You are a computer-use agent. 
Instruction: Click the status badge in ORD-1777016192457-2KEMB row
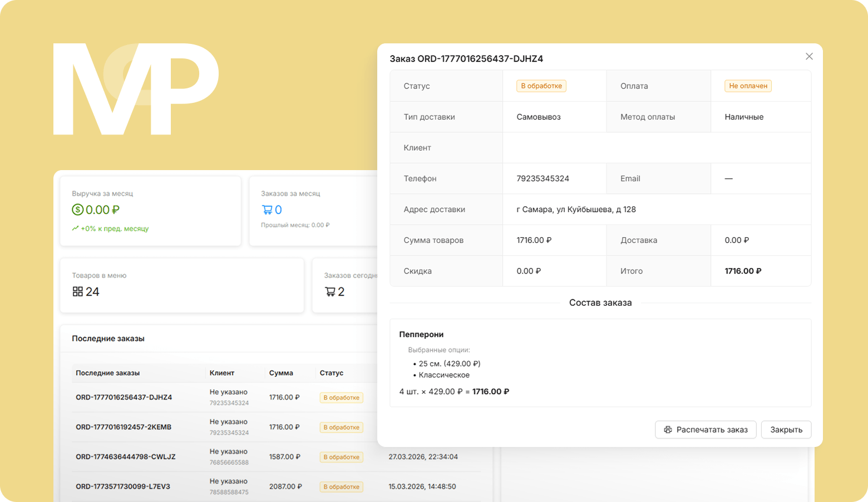click(x=341, y=428)
